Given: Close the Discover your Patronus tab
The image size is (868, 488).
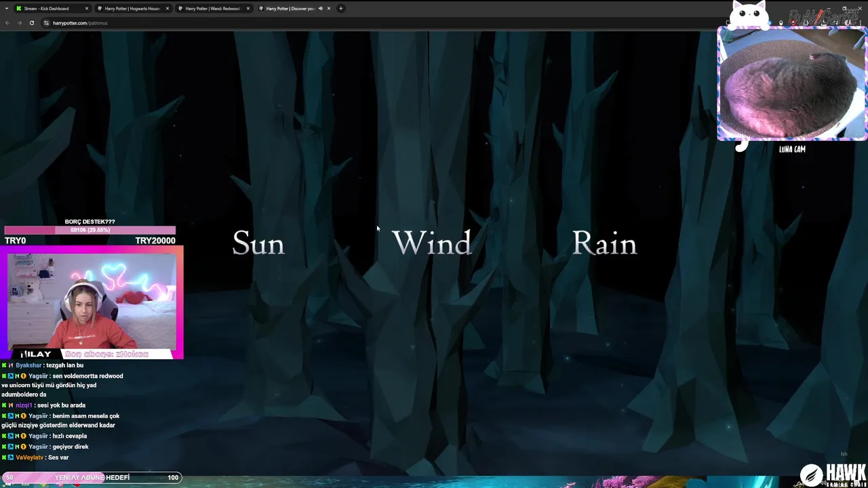Looking at the screenshot, I should [329, 9].
